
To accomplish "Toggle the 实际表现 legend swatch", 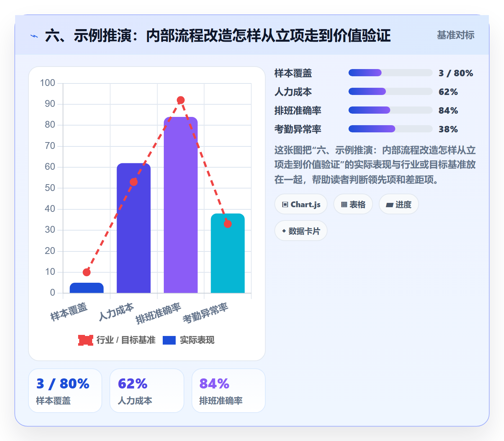I will 169,340.
